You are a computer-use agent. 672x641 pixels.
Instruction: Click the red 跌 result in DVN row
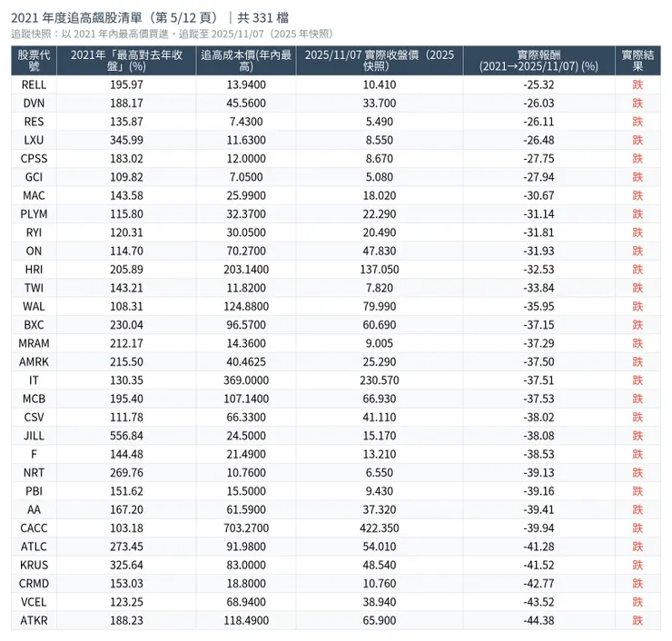click(x=637, y=104)
